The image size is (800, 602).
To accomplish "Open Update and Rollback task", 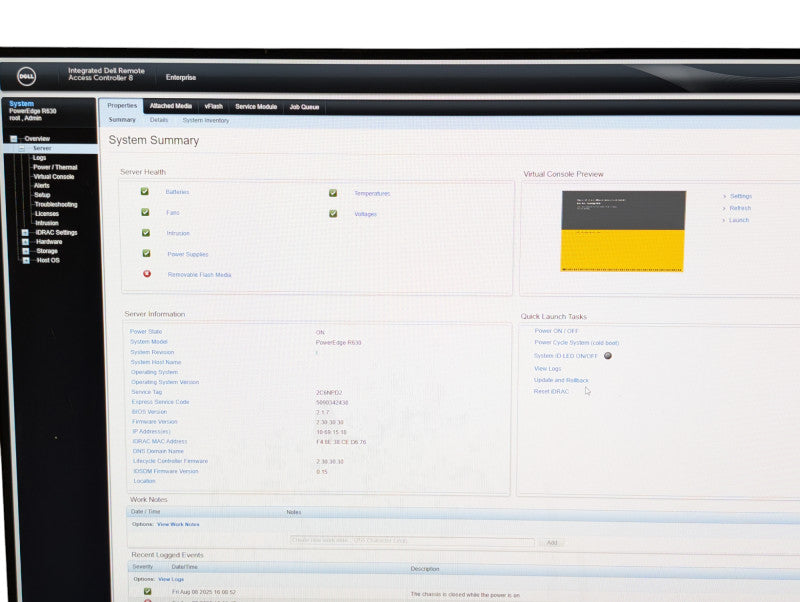I will [561, 381].
